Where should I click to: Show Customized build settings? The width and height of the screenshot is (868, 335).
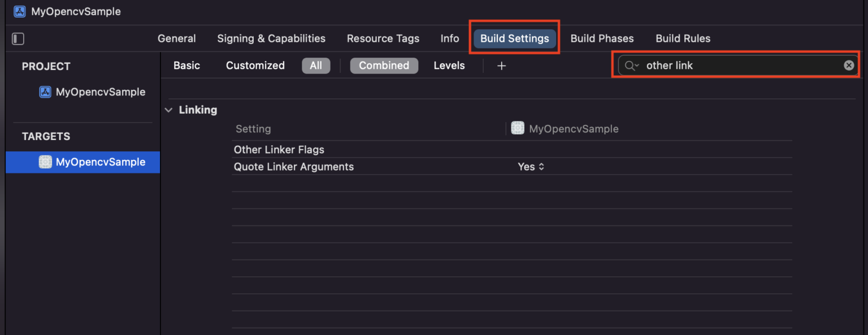(255, 66)
